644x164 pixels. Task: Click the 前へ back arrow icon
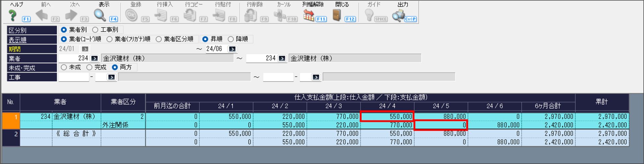pos(42,15)
